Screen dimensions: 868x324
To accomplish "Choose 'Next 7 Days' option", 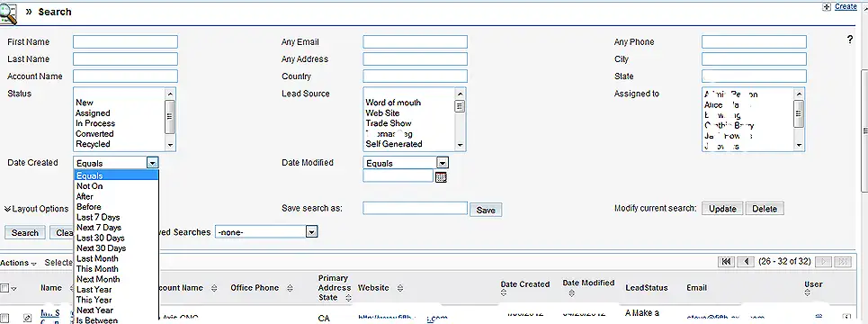I will point(116,227).
